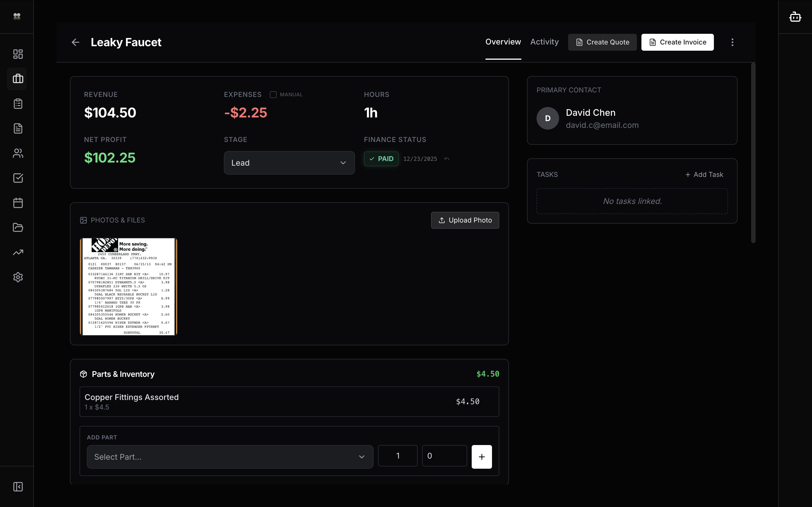Collapse the sidebar with bottom panel icon
Viewport: 812px width, 507px height.
[17, 487]
